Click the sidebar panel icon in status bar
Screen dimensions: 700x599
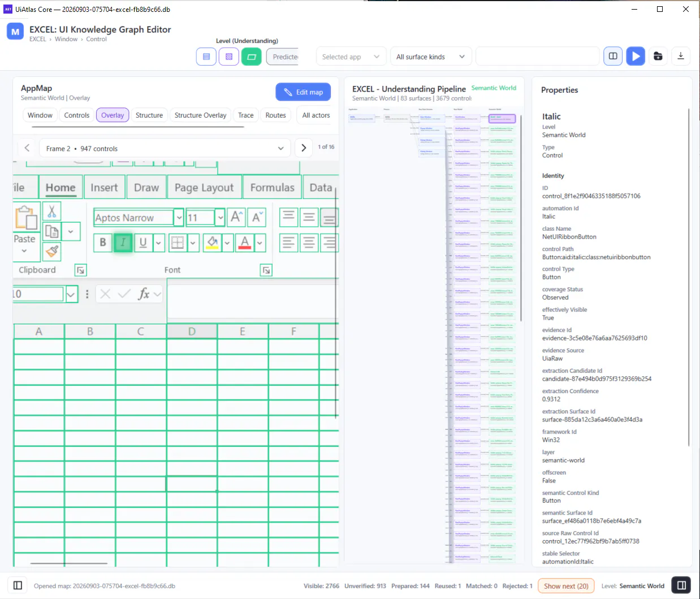[x=18, y=585]
